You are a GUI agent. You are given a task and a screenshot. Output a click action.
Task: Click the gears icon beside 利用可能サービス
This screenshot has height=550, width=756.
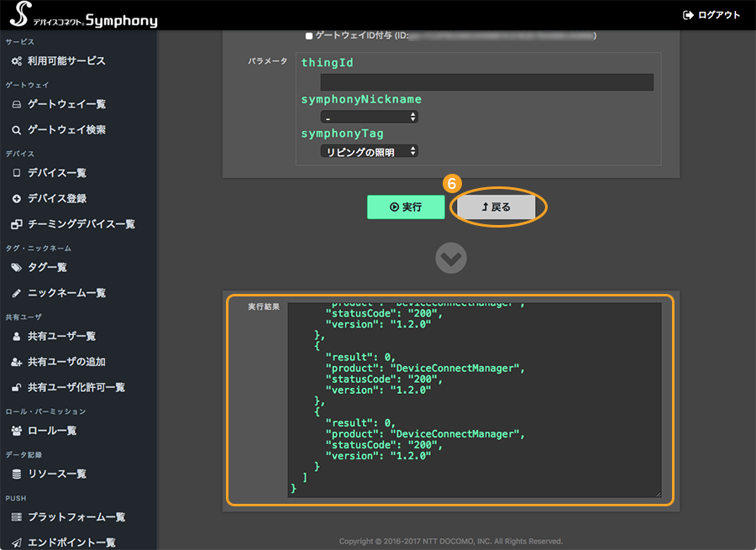coord(17,61)
